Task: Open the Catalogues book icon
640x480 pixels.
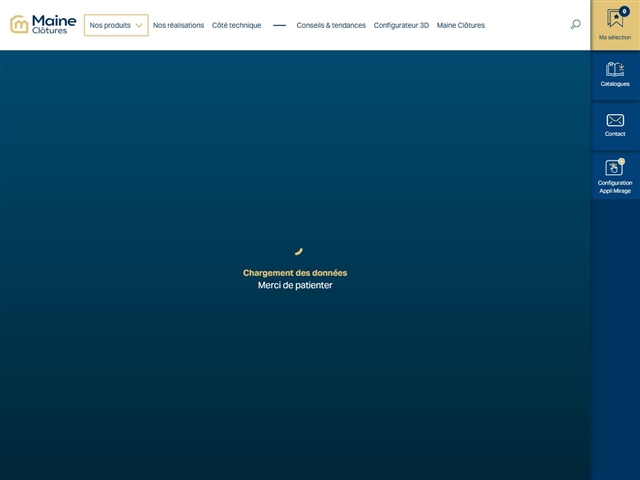Action: [615, 69]
